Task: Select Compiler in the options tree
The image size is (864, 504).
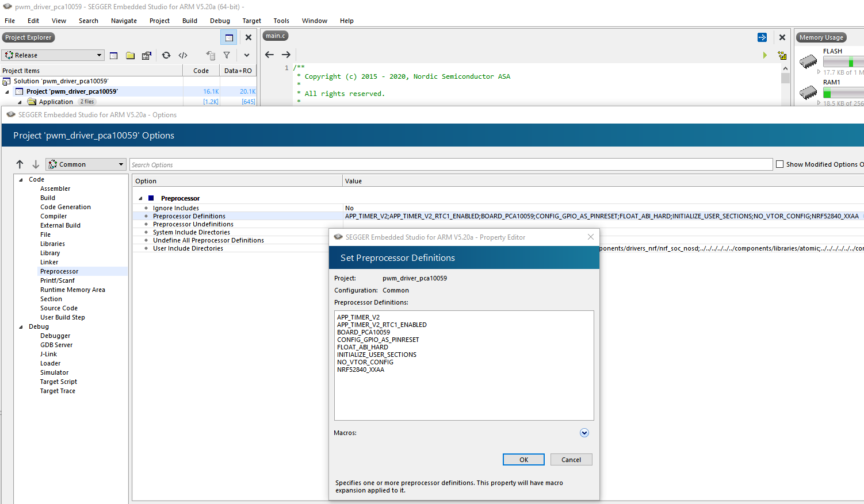Action: pos(53,216)
